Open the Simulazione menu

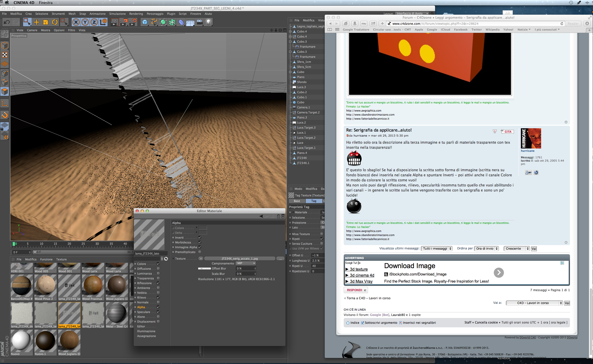[x=117, y=14]
